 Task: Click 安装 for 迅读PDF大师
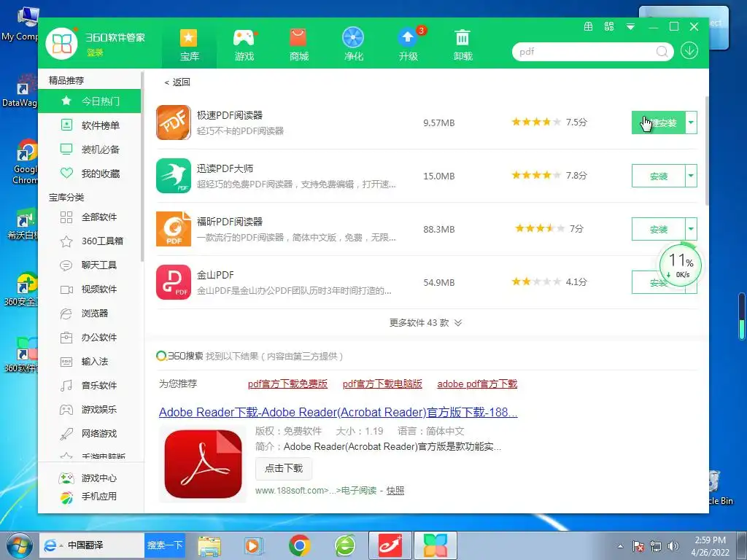click(659, 176)
